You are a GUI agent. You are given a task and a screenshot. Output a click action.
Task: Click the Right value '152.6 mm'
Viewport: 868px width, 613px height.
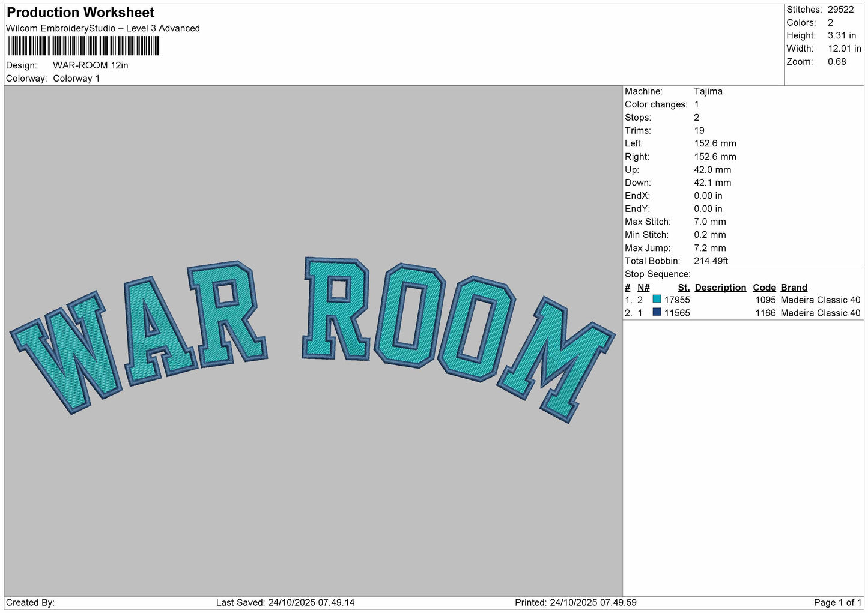coord(715,157)
